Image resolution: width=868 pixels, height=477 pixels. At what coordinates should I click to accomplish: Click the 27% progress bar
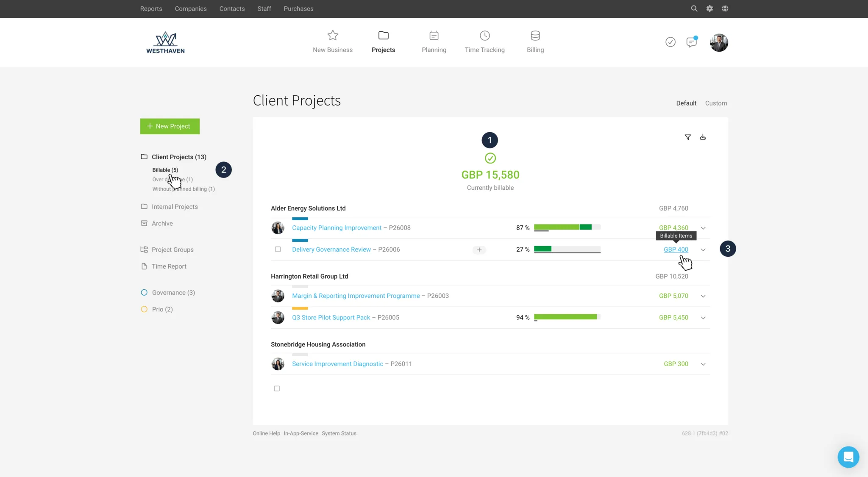[x=568, y=249]
